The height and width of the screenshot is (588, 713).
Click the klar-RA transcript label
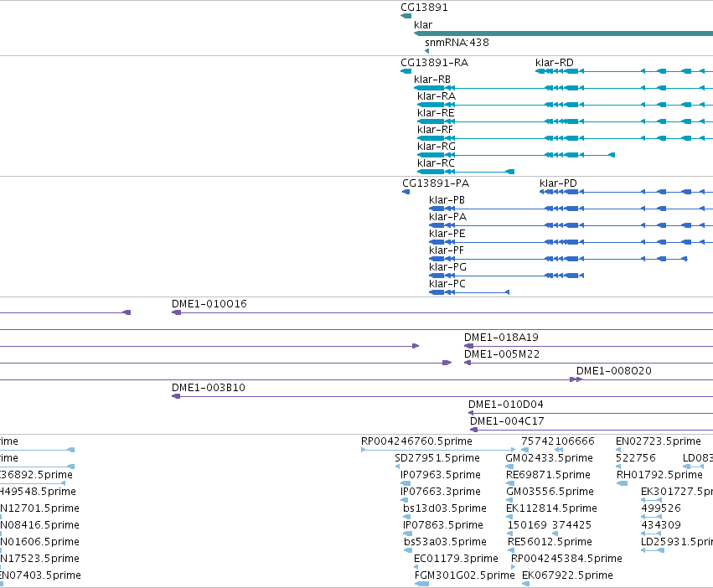coord(436,96)
